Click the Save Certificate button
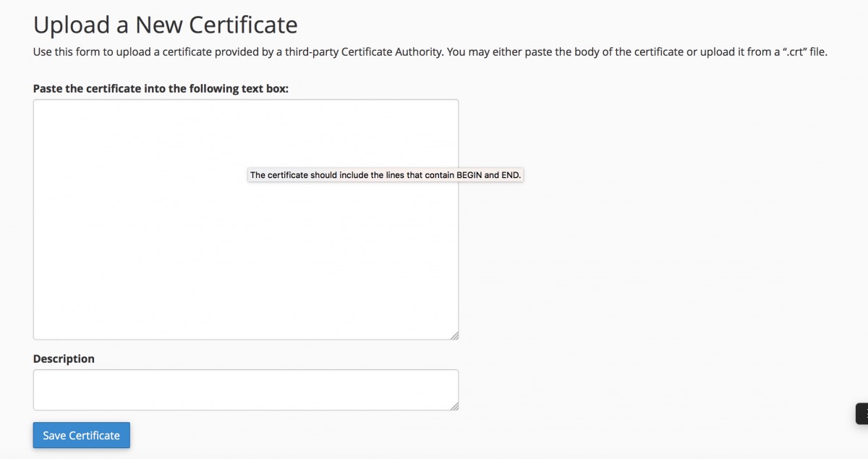 pyautogui.click(x=81, y=435)
